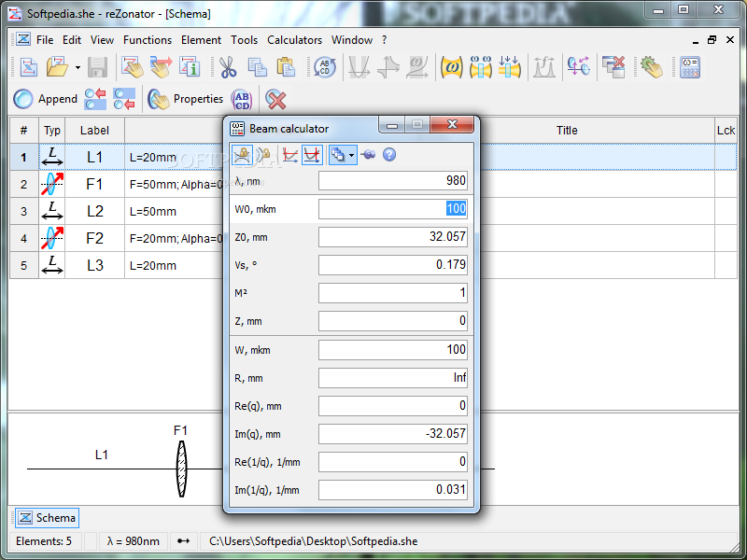
Task: Click the Cut scissors icon
Action: click(228, 67)
